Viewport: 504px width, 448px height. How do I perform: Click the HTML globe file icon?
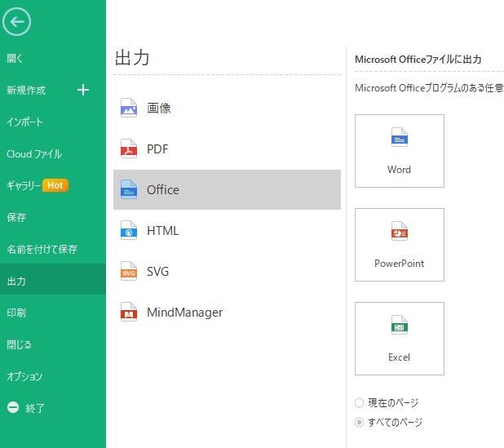[x=129, y=230]
